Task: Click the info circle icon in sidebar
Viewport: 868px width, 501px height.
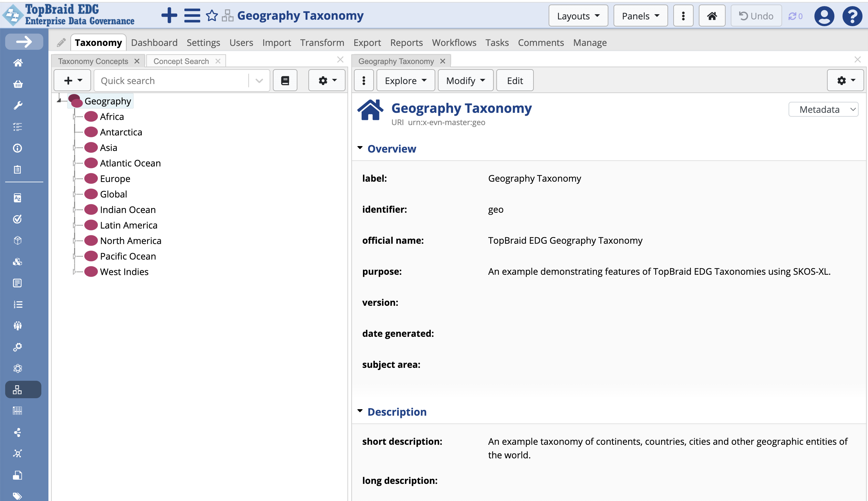Action: (17, 148)
